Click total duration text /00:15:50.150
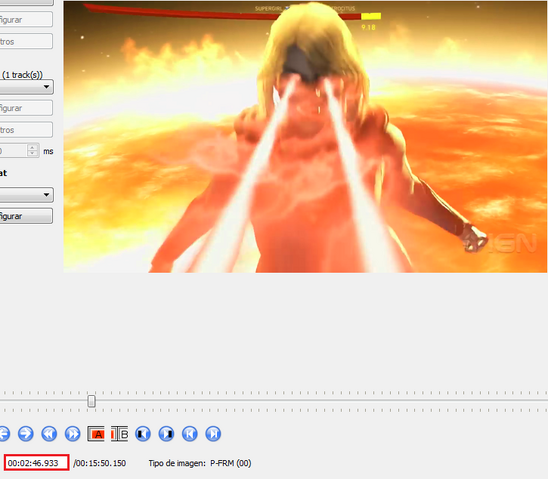 (100, 463)
